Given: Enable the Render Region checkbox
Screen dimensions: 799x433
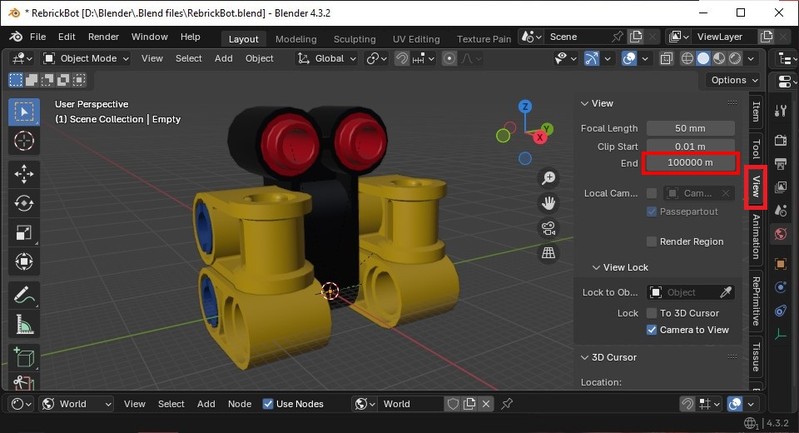Looking at the screenshot, I should [x=652, y=241].
